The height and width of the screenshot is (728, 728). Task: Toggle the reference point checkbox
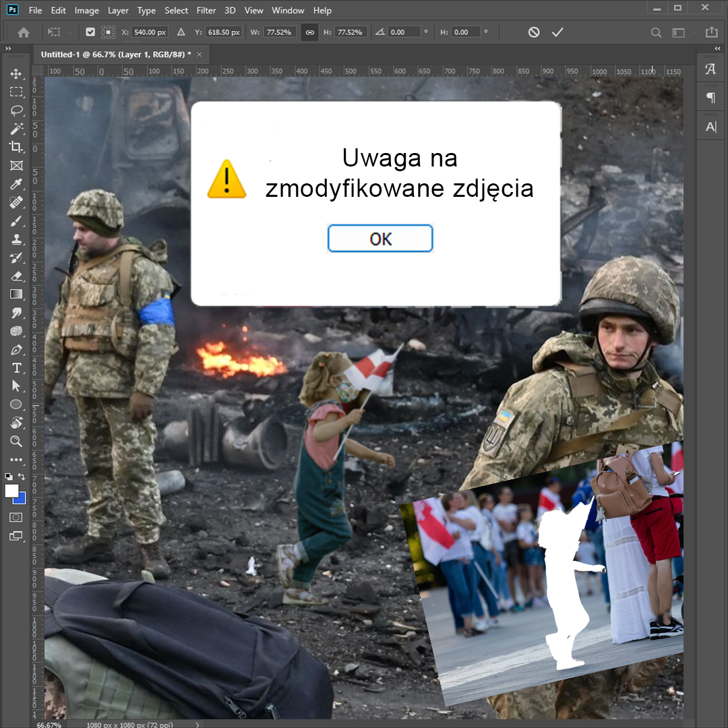pyautogui.click(x=90, y=32)
